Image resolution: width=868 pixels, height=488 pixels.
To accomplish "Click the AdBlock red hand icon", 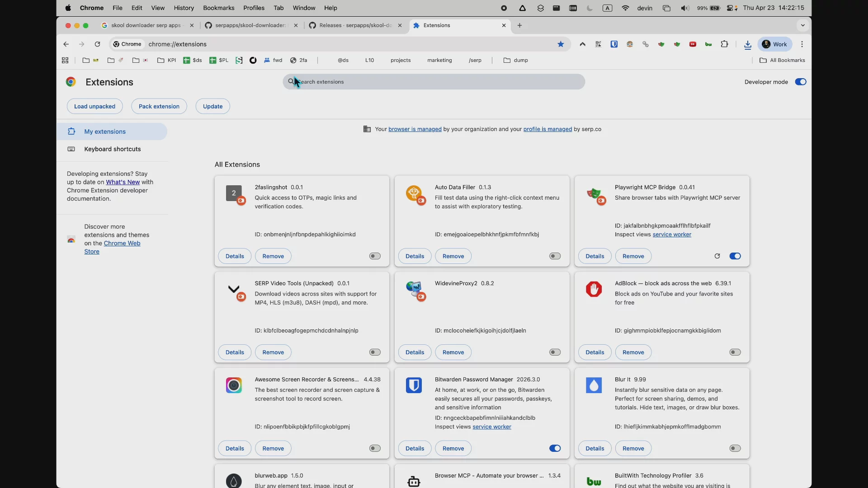I will [x=594, y=289].
